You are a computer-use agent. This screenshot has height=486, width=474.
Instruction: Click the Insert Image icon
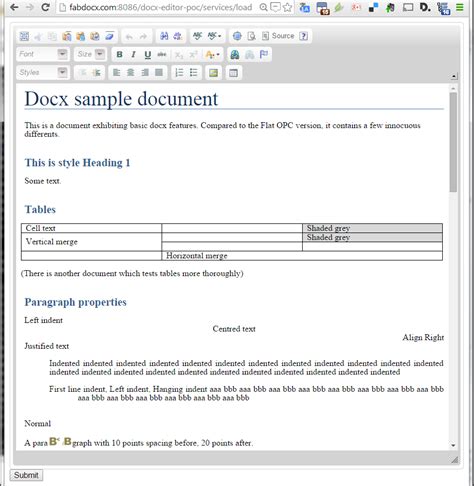tap(213, 72)
